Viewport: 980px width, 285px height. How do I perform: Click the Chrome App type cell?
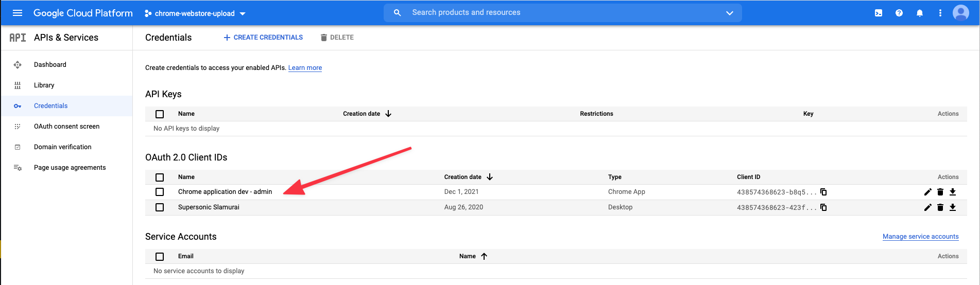point(626,192)
